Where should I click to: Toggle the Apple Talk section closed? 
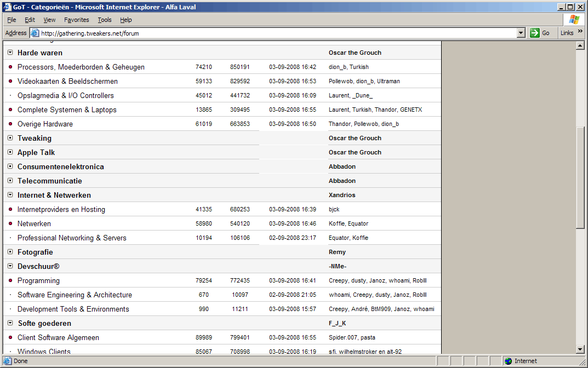pyautogui.click(x=9, y=152)
